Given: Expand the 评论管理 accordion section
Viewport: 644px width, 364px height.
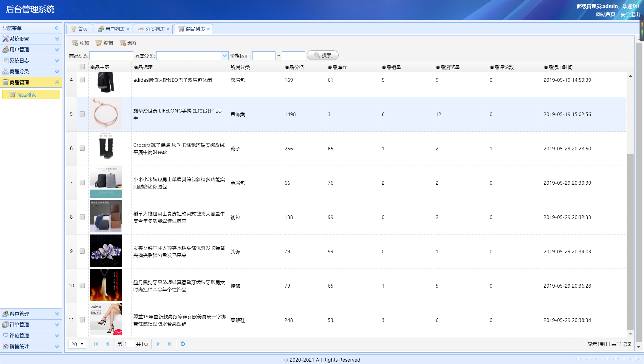Looking at the screenshot, I should click(x=57, y=335).
